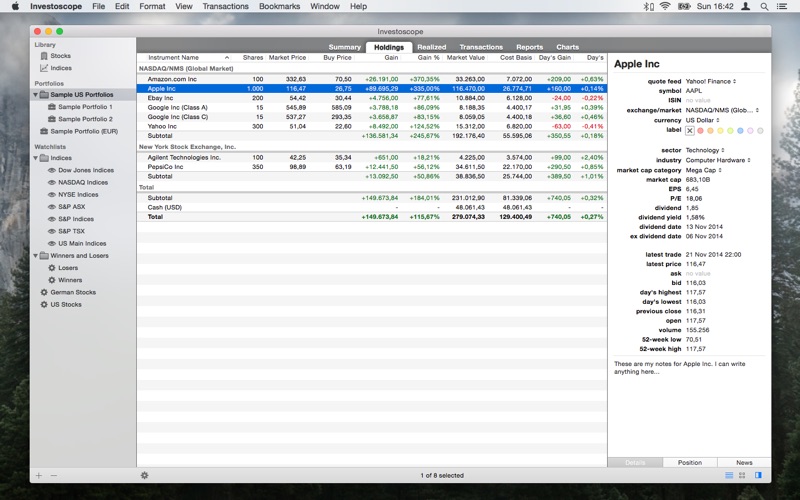The width and height of the screenshot is (800, 500).
Task: Clear label with the X box
Action: [x=690, y=131]
